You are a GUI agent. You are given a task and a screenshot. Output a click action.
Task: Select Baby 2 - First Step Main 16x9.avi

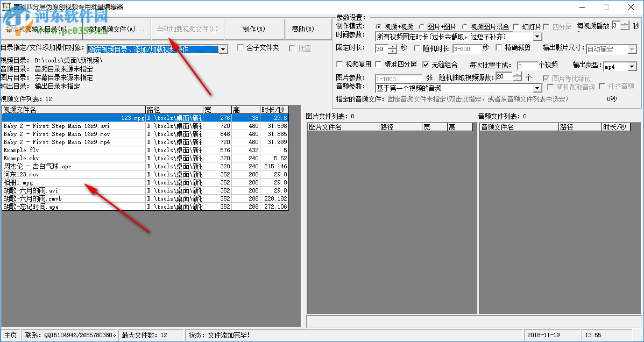pyautogui.click(x=145, y=126)
